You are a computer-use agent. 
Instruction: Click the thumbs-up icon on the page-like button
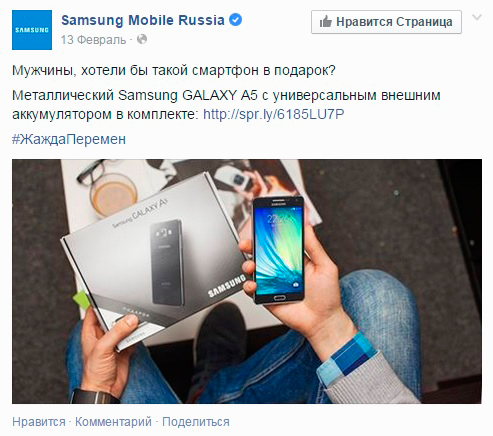click(326, 22)
